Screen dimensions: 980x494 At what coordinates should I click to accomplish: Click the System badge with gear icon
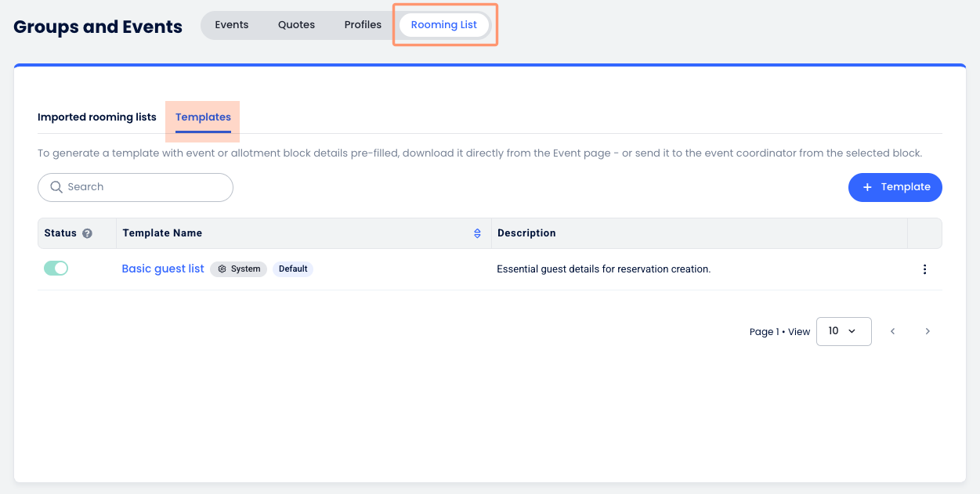click(x=238, y=269)
